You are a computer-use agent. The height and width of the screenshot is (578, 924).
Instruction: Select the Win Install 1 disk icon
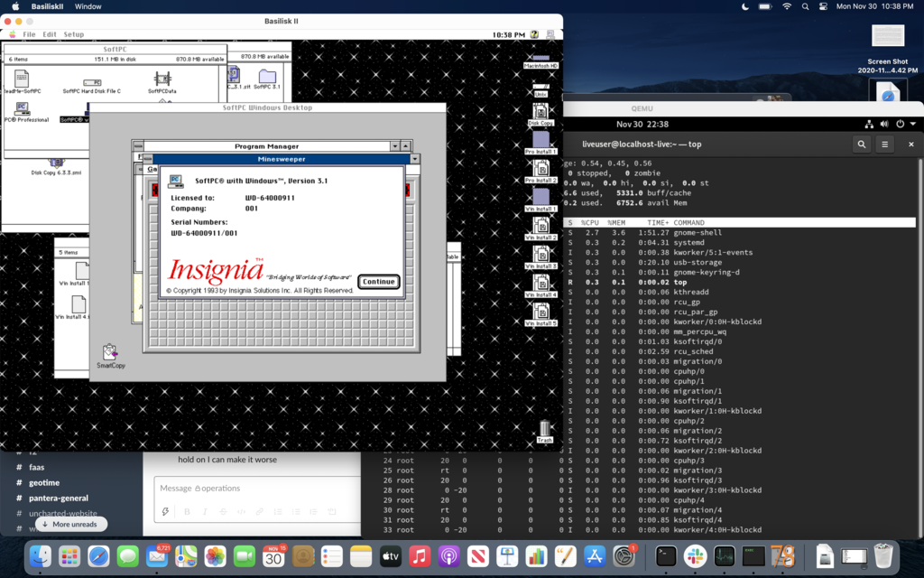tap(541, 200)
